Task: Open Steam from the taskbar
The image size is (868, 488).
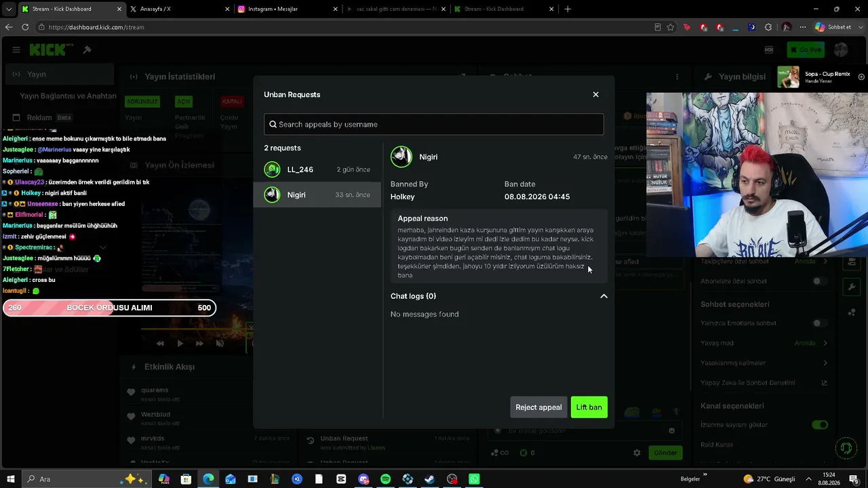Action: pos(430,479)
